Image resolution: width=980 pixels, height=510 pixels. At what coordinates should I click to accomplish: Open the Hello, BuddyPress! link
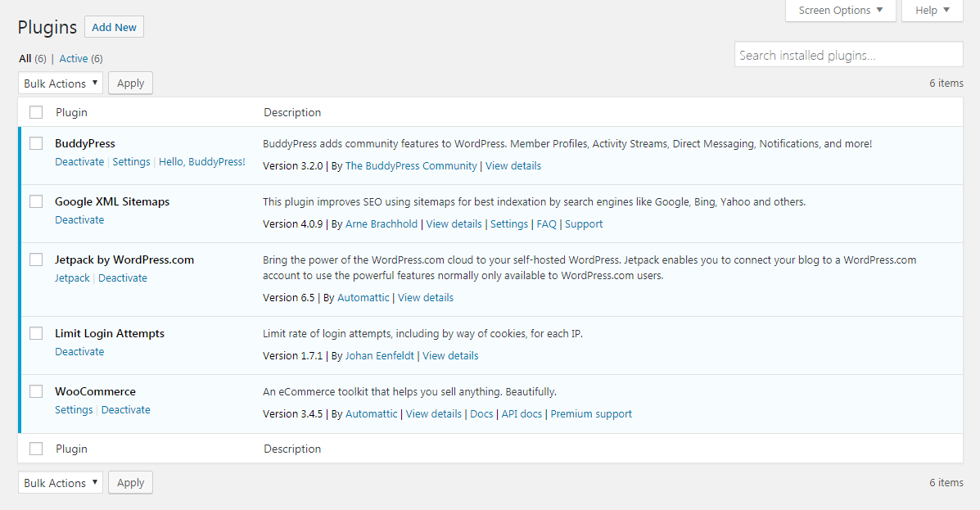pos(202,161)
